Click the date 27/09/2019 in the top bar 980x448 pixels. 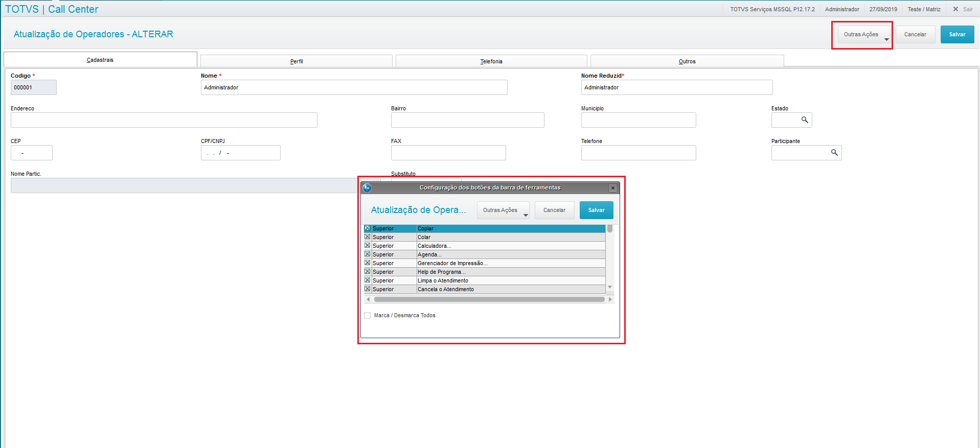tap(883, 9)
